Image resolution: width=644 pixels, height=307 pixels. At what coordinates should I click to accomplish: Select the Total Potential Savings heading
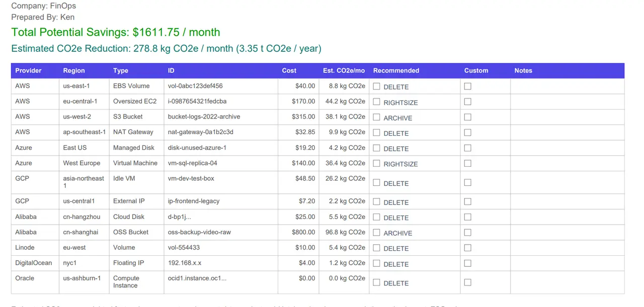pyautogui.click(x=116, y=32)
